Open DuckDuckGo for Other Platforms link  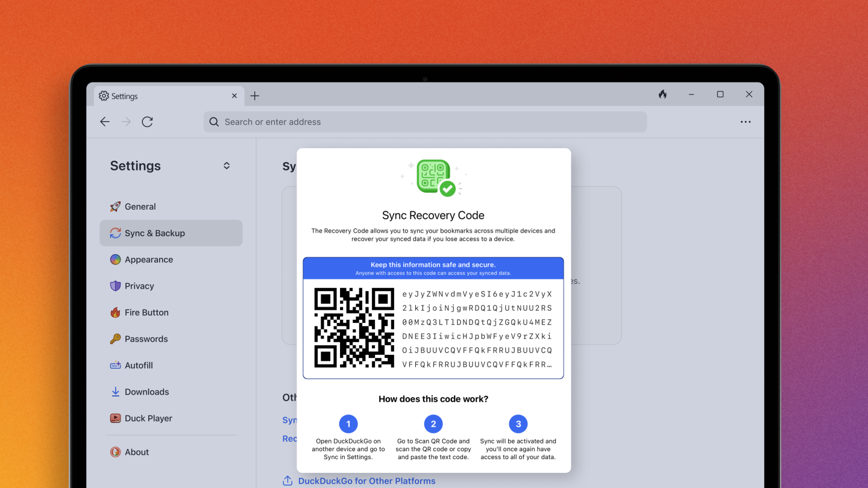click(366, 481)
